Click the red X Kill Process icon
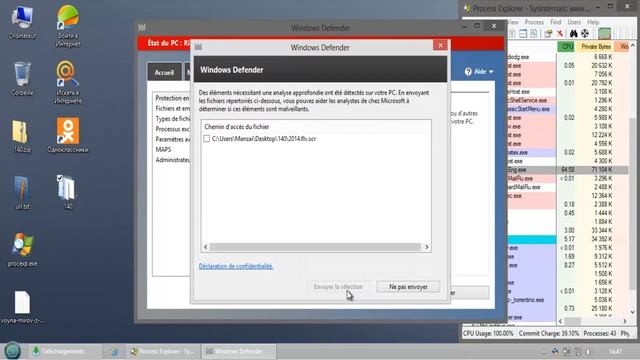Viewport: 640px width, 360px height. (560, 33)
